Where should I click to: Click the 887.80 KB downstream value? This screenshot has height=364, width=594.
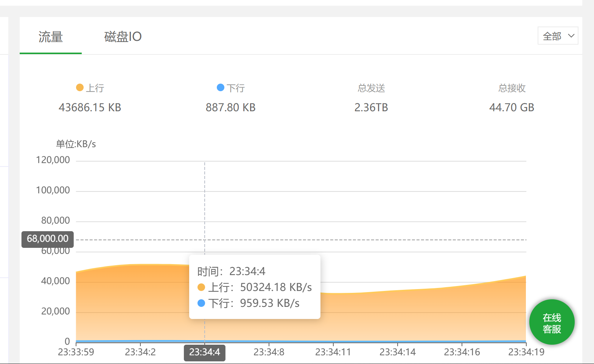tap(231, 107)
